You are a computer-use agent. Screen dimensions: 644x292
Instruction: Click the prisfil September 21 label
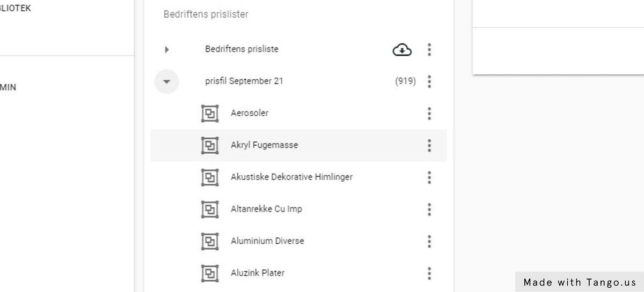click(244, 81)
